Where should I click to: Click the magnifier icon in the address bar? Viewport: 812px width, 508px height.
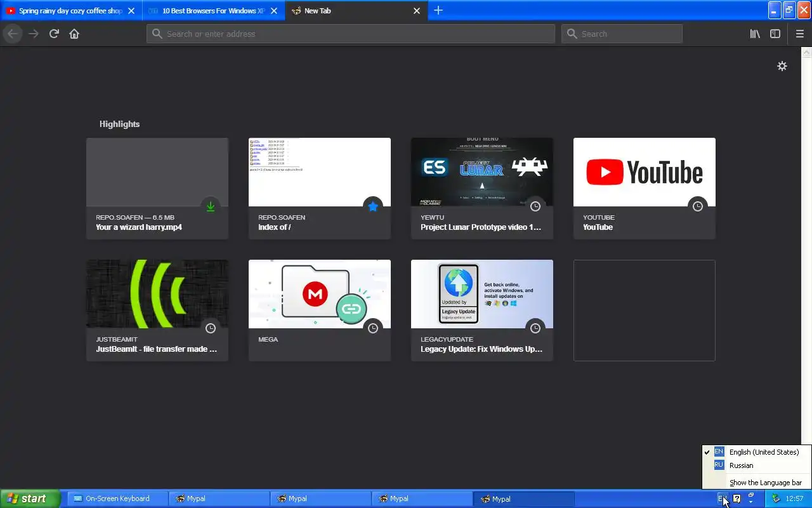click(157, 34)
